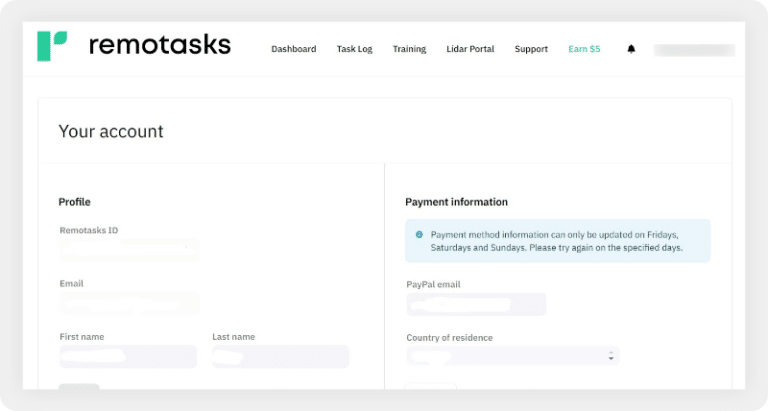This screenshot has width=768, height=411.
Task: Click the remotasks wordmark in header
Action: pyautogui.click(x=159, y=45)
